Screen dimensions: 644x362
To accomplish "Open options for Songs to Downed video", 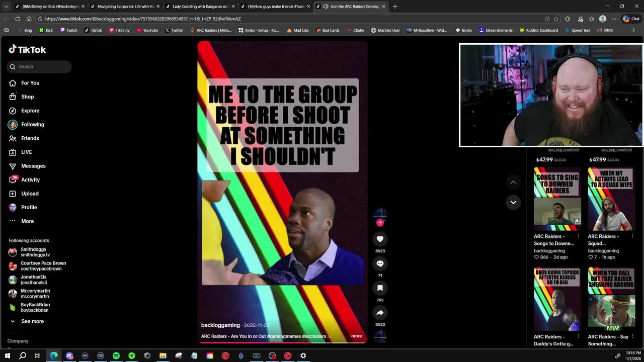I will [578, 236].
